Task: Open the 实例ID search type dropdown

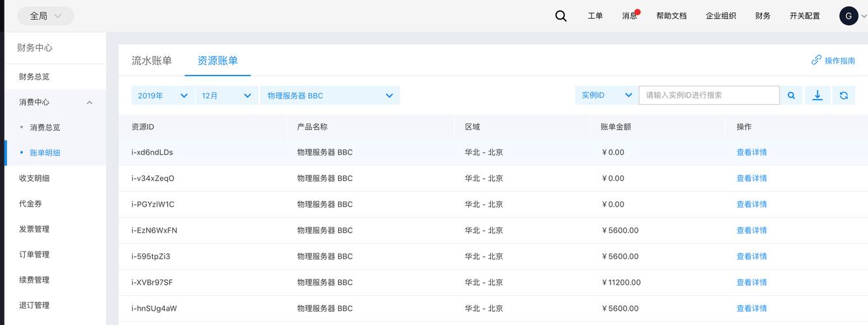Action: [x=607, y=96]
